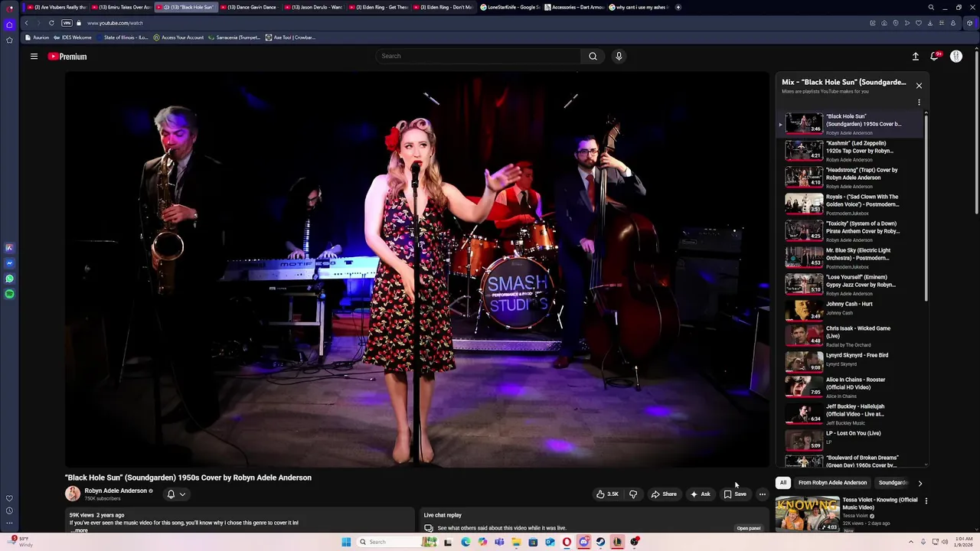The image size is (980, 551).
Task: Switch to Dance Gavin Dance tab
Action: tap(250, 7)
